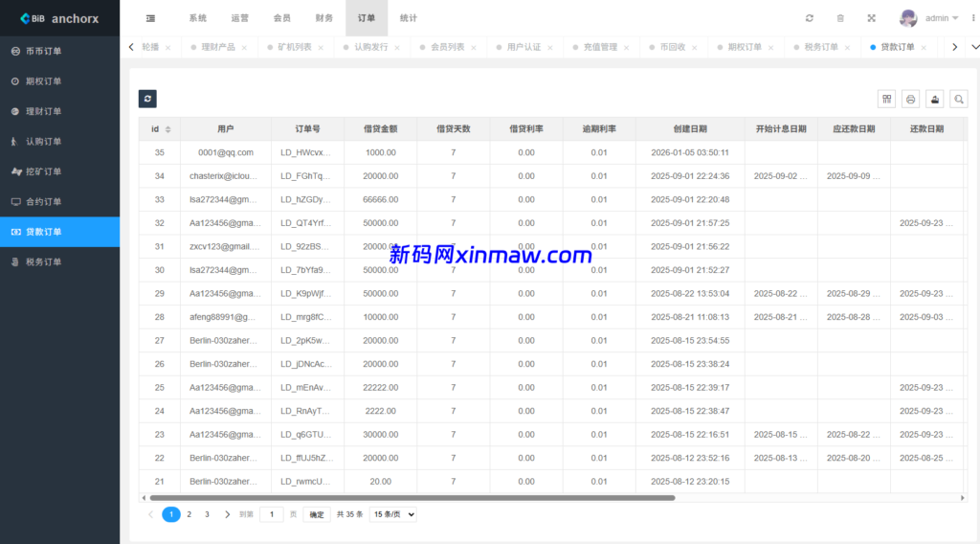
Task: Toggle the fullscreen icon
Action: coord(871,18)
